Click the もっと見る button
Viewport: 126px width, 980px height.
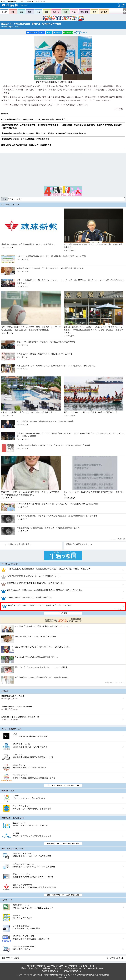point(63,613)
